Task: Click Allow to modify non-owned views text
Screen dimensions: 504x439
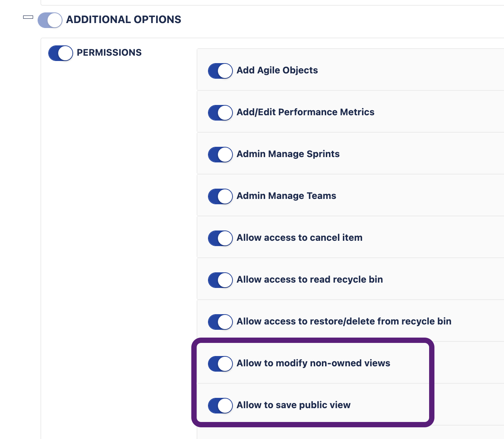Action: pos(313,363)
